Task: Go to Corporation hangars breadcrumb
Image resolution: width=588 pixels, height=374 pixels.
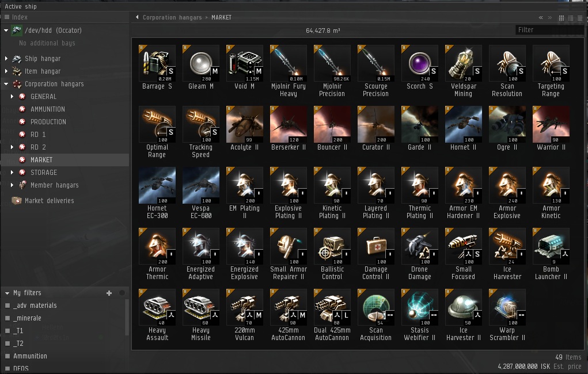Action: click(x=172, y=18)
